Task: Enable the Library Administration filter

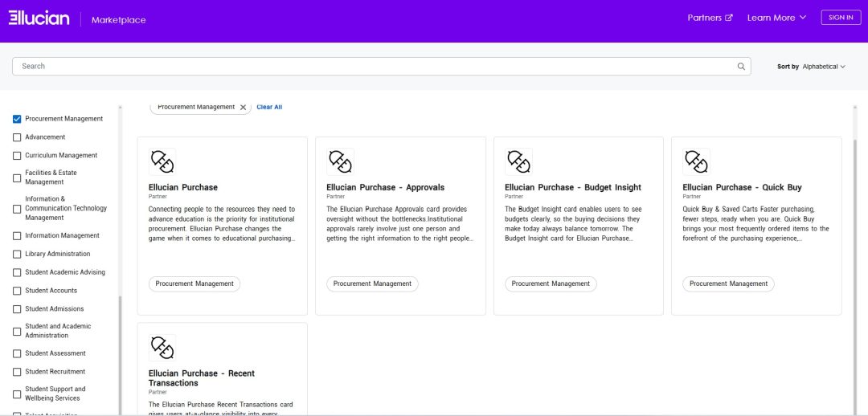Action: [17, 254]
